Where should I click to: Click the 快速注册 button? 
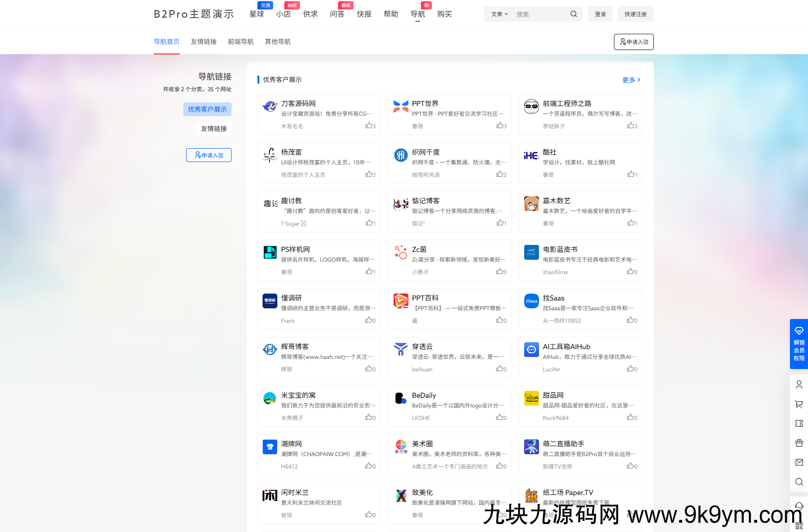coord(635,14)
